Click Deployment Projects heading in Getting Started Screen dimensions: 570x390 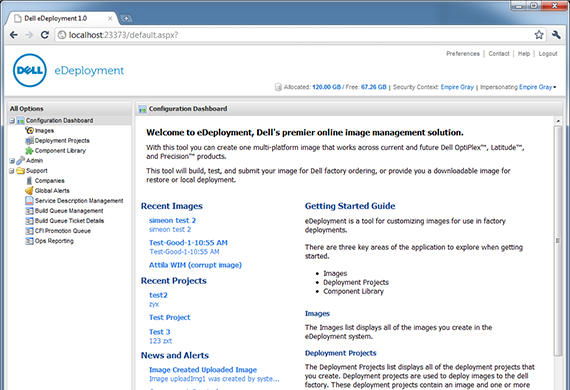[x=341, y=353]
